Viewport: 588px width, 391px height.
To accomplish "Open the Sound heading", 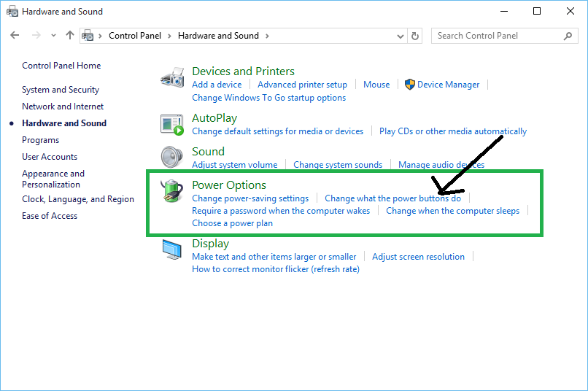I will 208,152.
